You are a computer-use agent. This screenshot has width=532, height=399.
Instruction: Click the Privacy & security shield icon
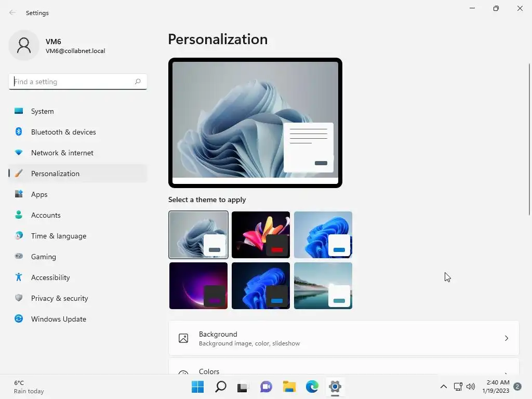click(19, 298)
